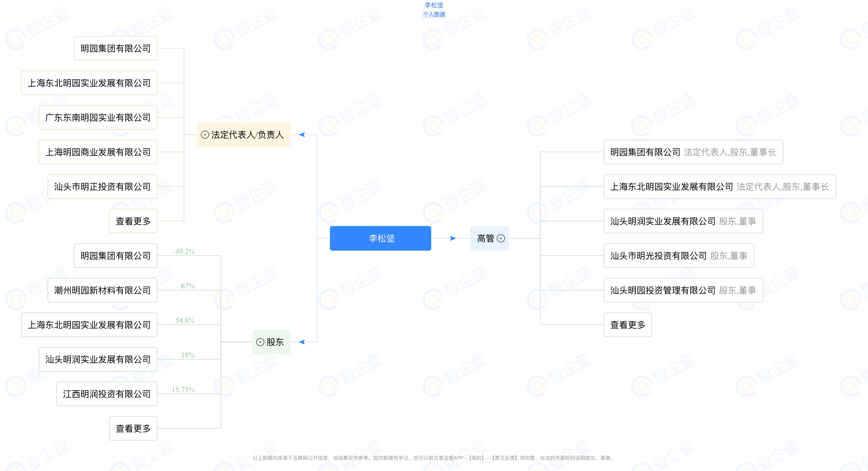This screenshot has height=471, width=868.
Task: Click the 49.2% shareholding label
Action: point(185,251)
